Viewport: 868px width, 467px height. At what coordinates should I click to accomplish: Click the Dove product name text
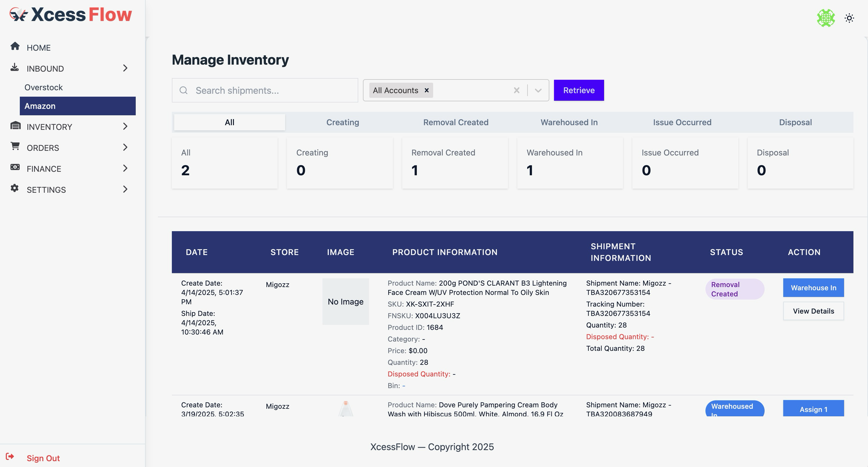[x=475, y=409]
